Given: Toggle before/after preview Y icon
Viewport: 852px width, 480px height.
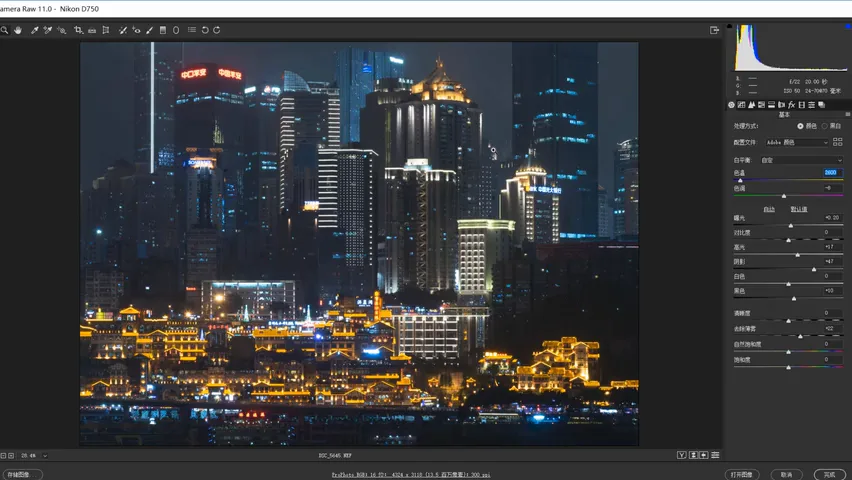Looking at the screenshot, I should pos(681,455).
